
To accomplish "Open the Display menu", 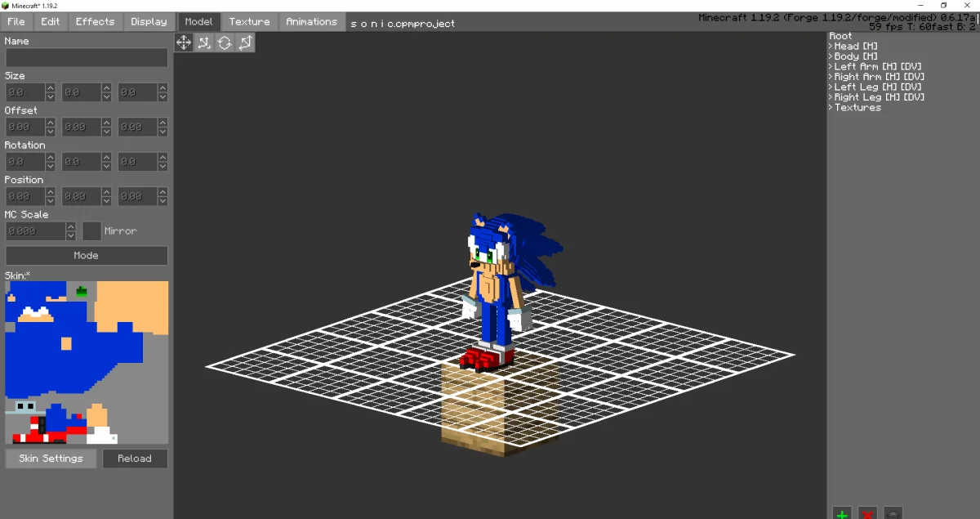I will pyautogui.click(x=149, y=21).
